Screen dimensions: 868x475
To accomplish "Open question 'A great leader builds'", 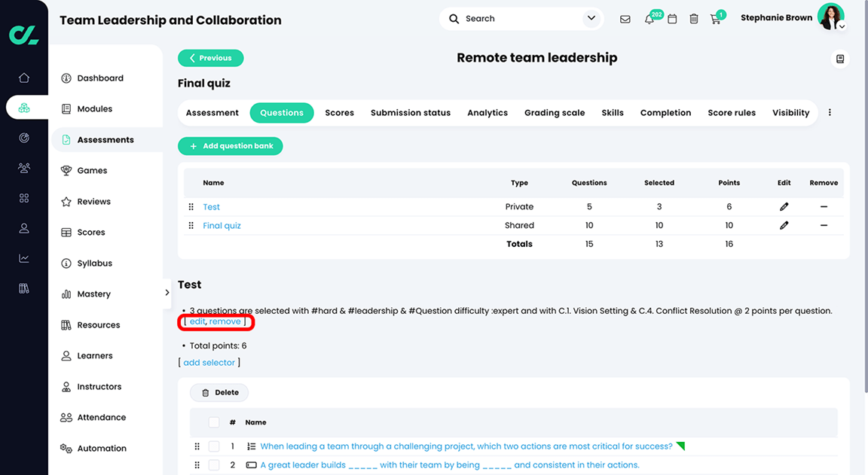I will click(450, 465).
